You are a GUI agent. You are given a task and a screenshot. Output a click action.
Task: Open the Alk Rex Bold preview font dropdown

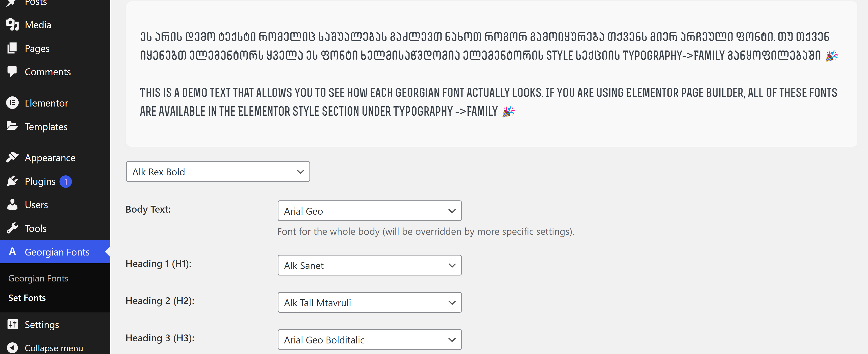pos(218,172)
